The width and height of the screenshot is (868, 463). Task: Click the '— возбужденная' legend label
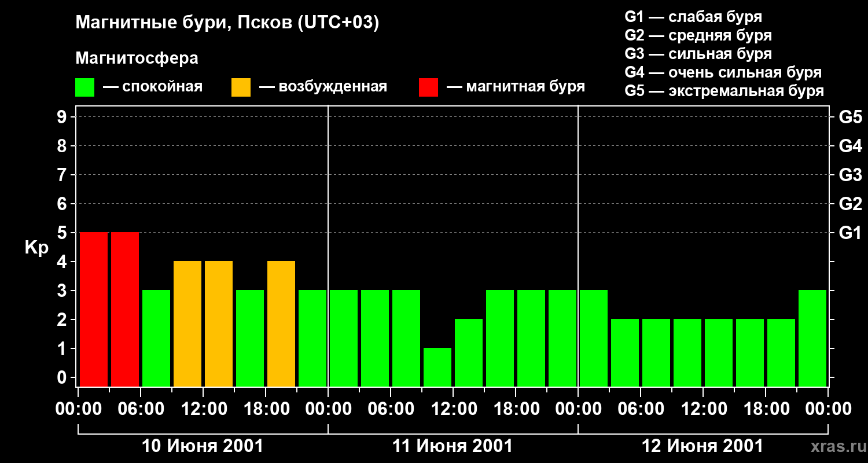(323, 87)
